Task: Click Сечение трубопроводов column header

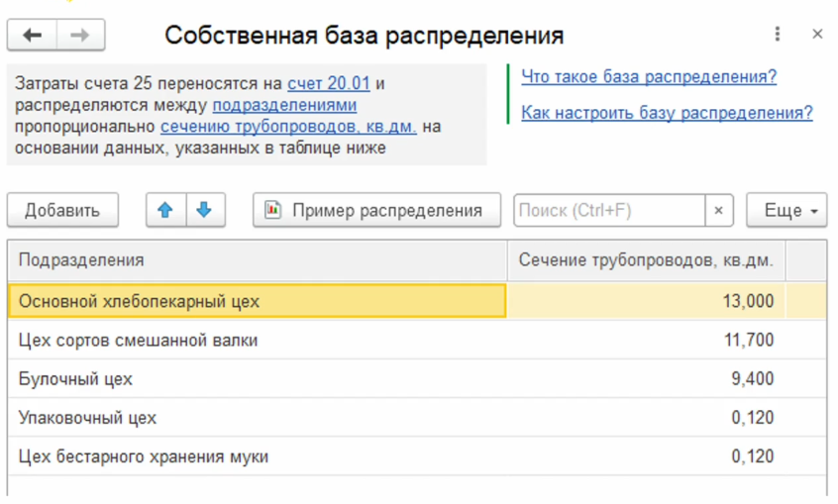Action: pos(646,260)
